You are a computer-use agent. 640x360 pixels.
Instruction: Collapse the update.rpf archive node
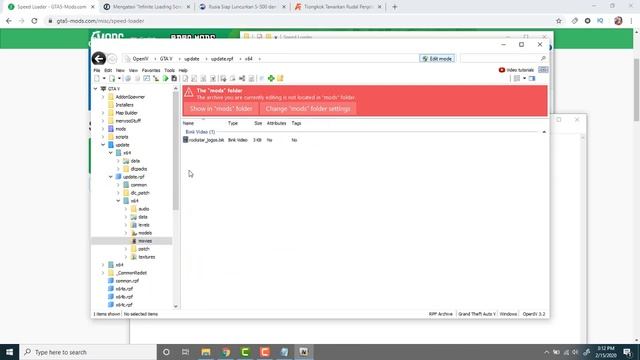coord(111,177)
